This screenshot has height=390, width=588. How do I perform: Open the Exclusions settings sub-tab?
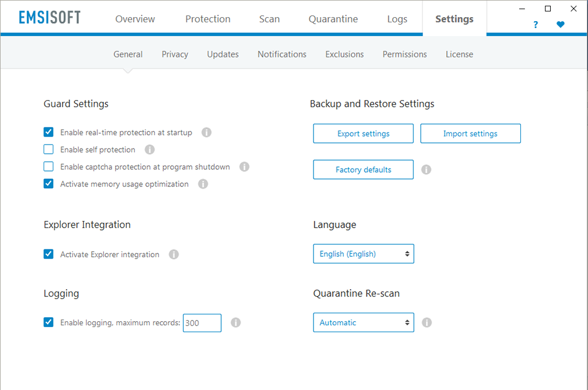(x=345, y=54)
